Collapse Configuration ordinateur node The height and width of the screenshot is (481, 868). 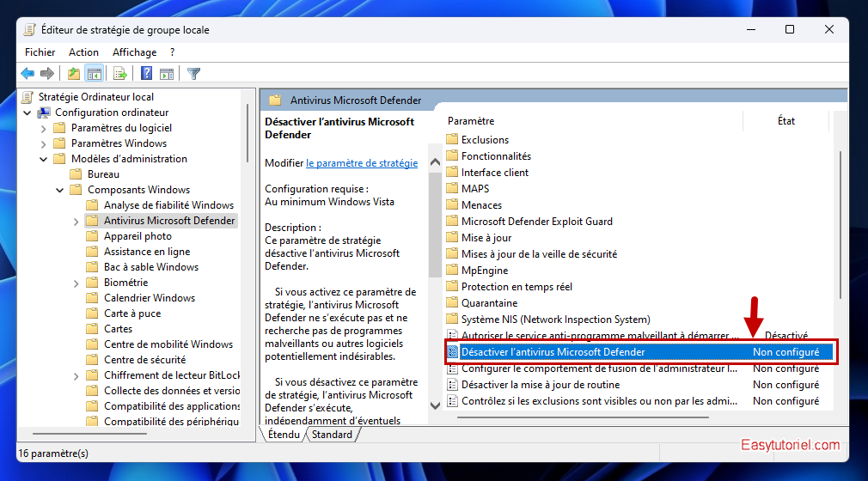pos(28,113)
